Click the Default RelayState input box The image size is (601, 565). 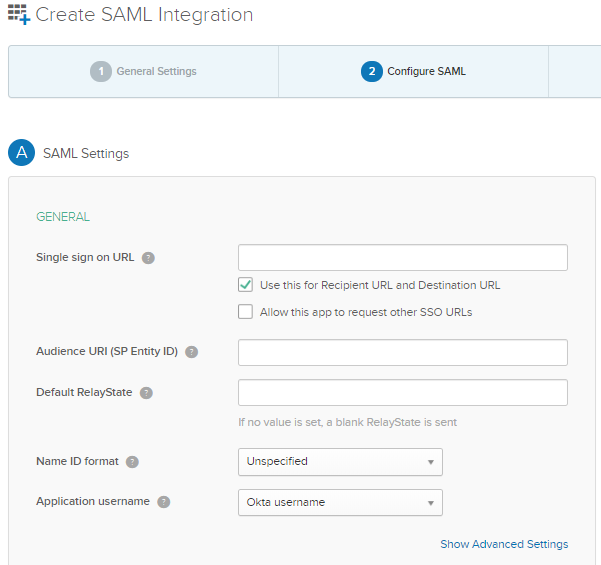tap(402, 392)
